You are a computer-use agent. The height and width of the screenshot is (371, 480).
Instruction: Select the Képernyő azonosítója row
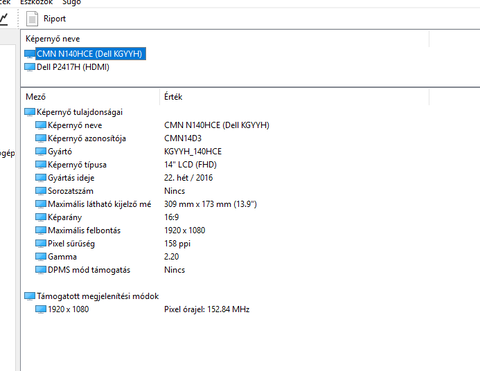(x=87, y=138)
